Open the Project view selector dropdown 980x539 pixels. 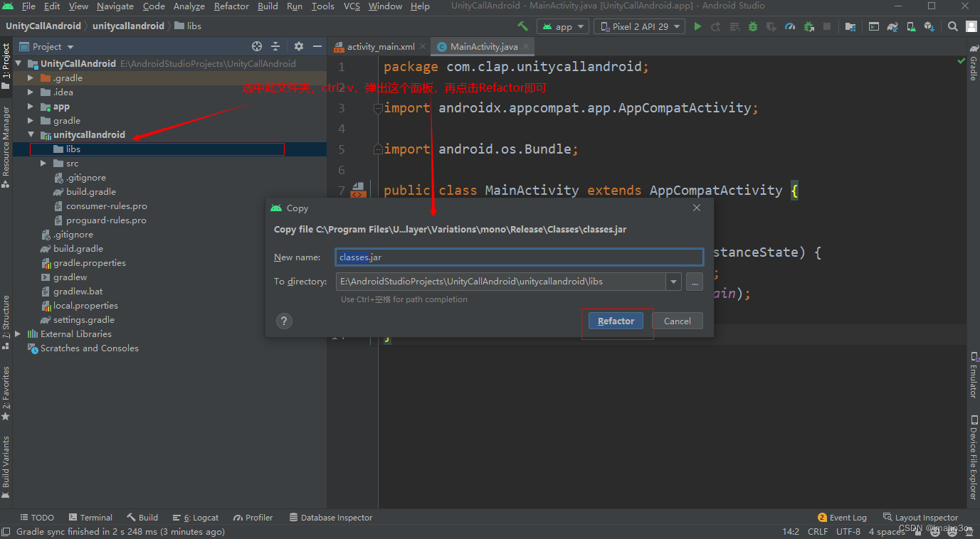[47, 46]
